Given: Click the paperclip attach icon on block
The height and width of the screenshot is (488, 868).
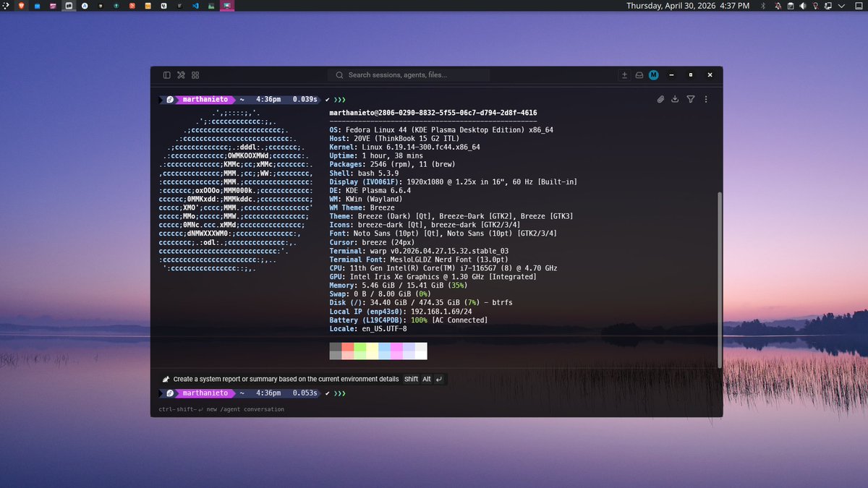Looking at the screenshot, I should point(660,100).
